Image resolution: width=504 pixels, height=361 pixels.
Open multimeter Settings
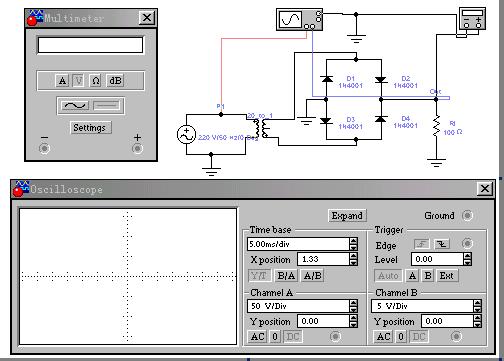pos(90,128)
